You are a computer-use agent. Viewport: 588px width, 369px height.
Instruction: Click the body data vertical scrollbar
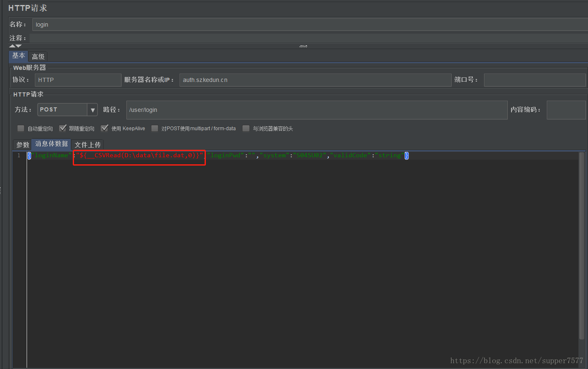pos(581,245)
